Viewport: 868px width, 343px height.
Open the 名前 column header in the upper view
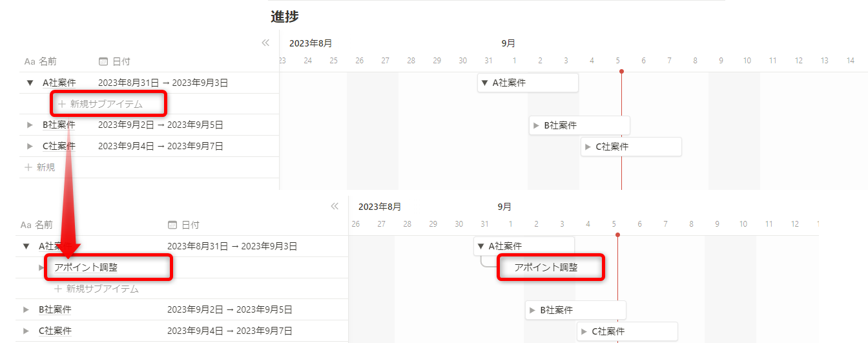(47, 61)
